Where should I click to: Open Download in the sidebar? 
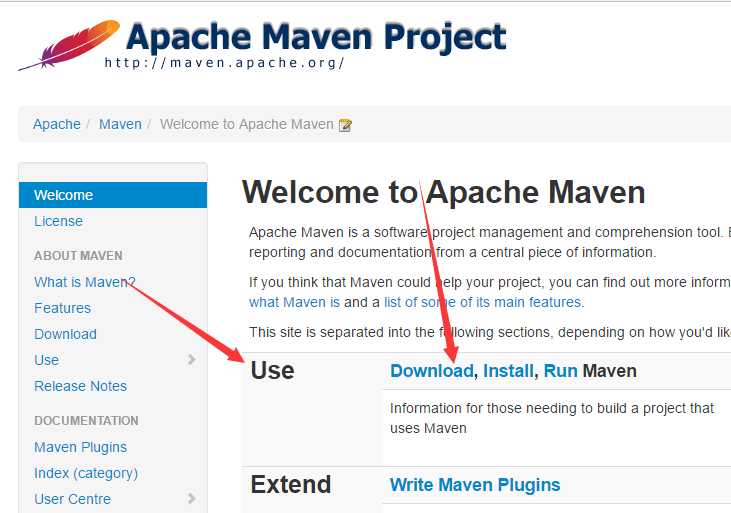coord(65,334)
